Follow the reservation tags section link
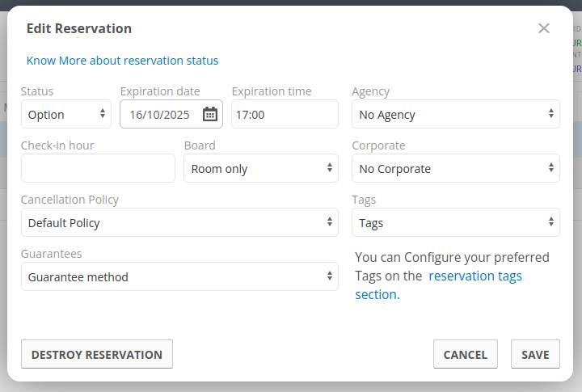582x392 pixels. point(474,276)
